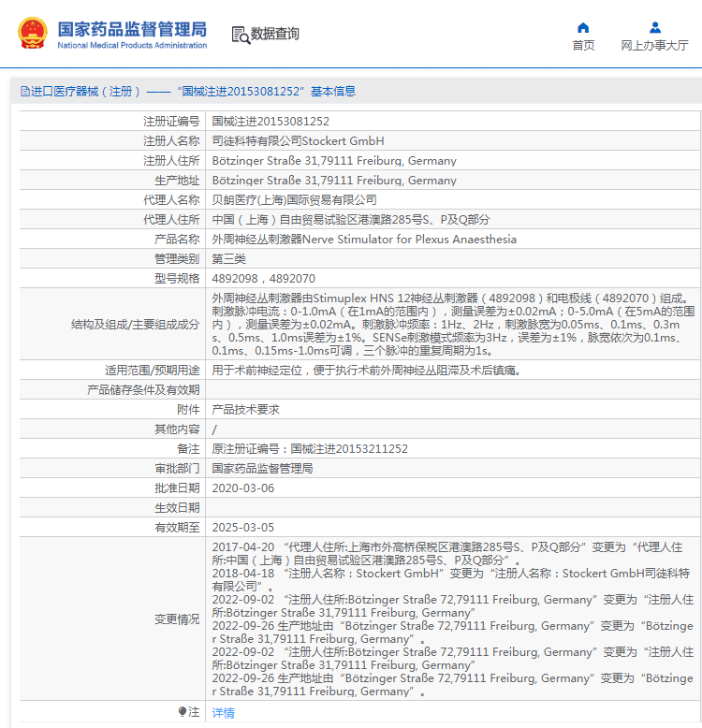
Task: Select model numbers 4892098，4892070
Action: [x=264, y=279]
